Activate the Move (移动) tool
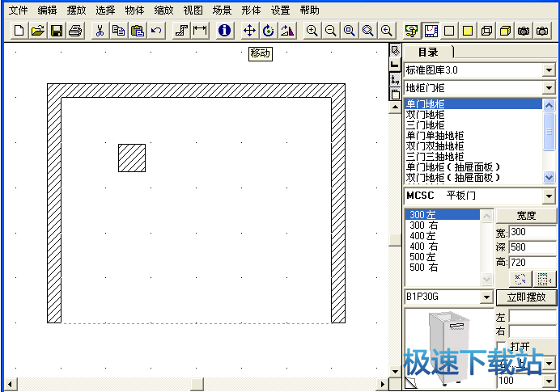The image size is (560, 392). pos(249,31)
